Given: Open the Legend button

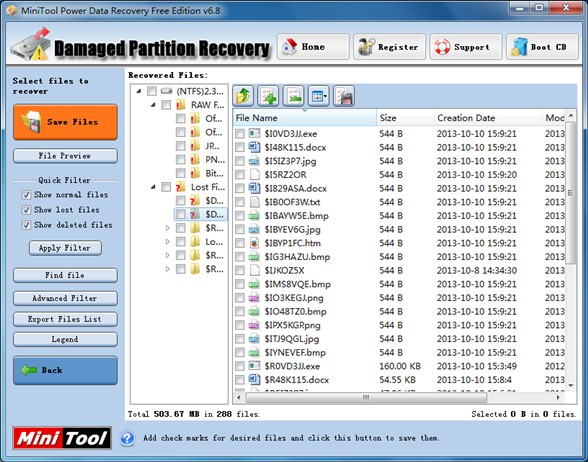Looking at the screenshot, I should (x=65, y=339).
